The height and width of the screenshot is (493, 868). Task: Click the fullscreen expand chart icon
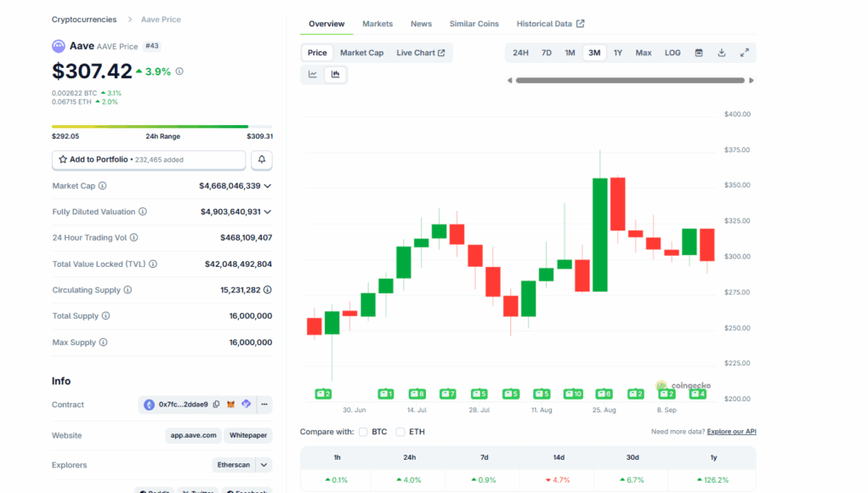pos(745,53)
